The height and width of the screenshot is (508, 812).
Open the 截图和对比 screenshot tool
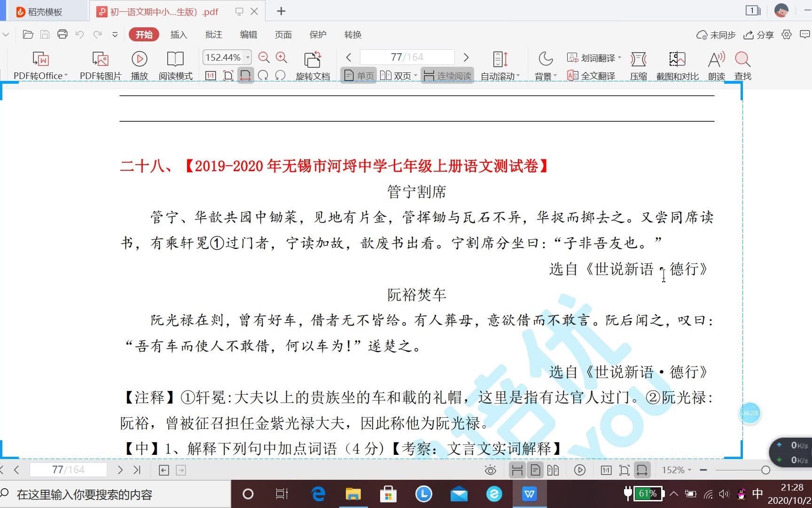[x=677, y=65]
